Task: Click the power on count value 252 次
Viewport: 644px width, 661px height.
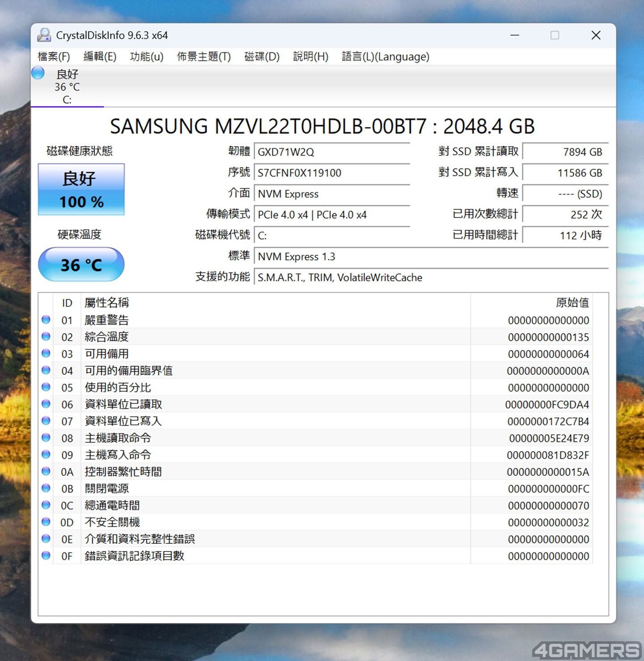Action: pyautogui.click(x=566, y=215)
